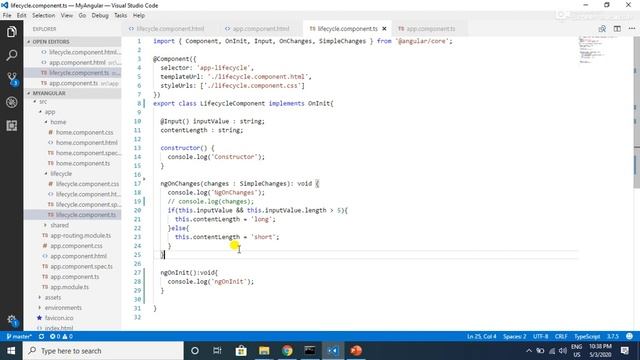Collapse the OPEN EDITORS section
Viewport: 640px width, 360px height.
coord(73,42)
